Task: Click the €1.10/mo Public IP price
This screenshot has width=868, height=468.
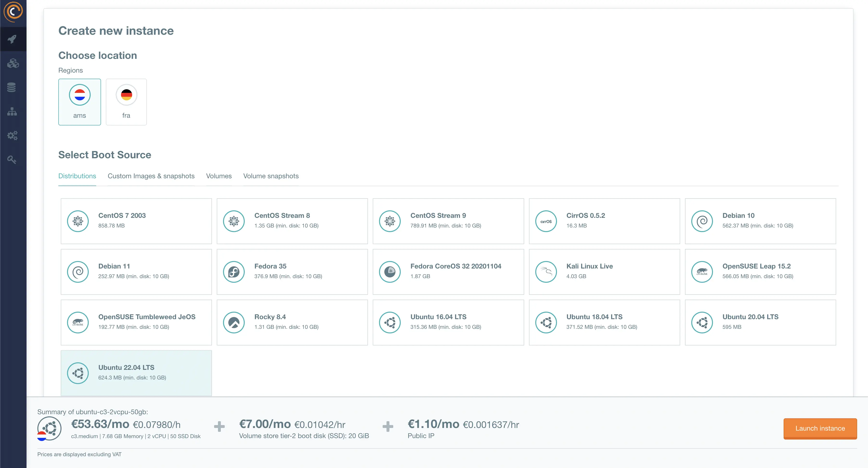Action: click(x=433, y=424)
